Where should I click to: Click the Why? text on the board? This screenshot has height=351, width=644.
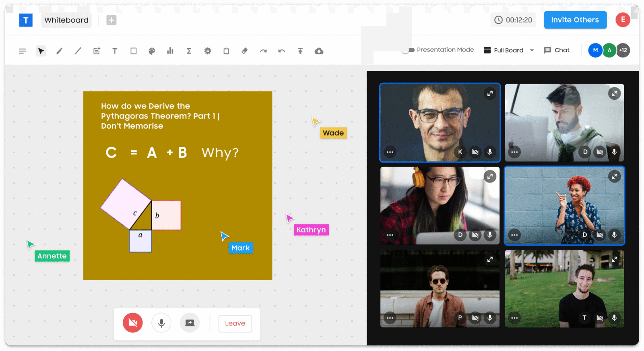220,153
